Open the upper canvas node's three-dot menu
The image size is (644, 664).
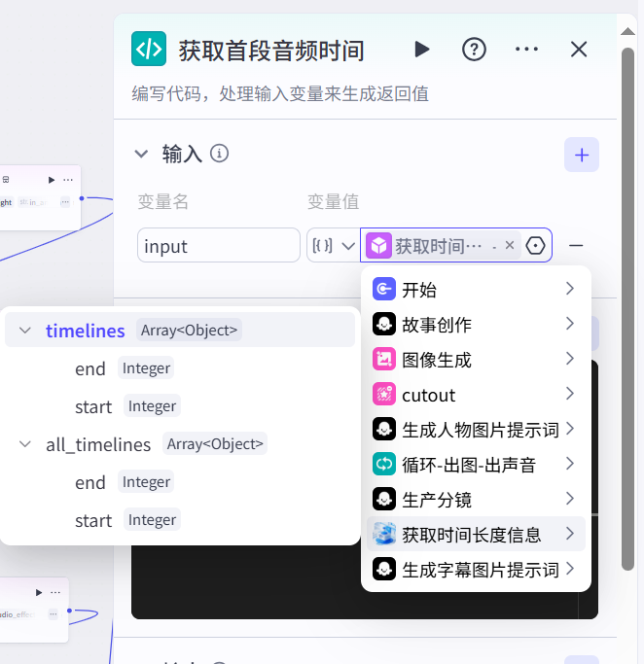tap(68, 180)
